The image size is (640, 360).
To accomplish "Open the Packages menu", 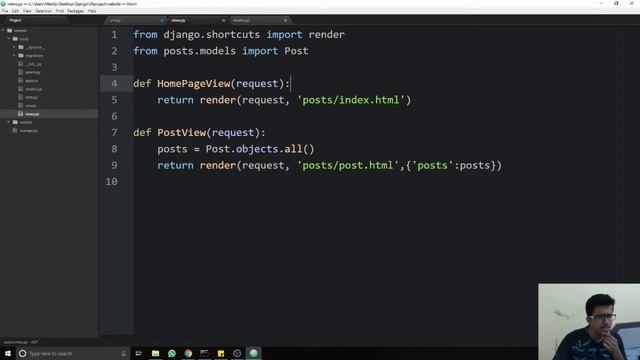I will tap(76, 11).
